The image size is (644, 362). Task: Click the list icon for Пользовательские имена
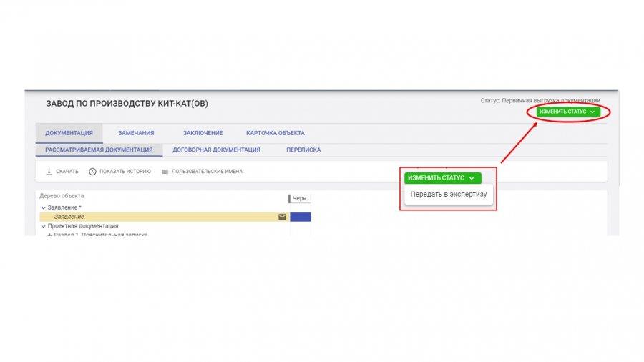(x=165, y=172)
